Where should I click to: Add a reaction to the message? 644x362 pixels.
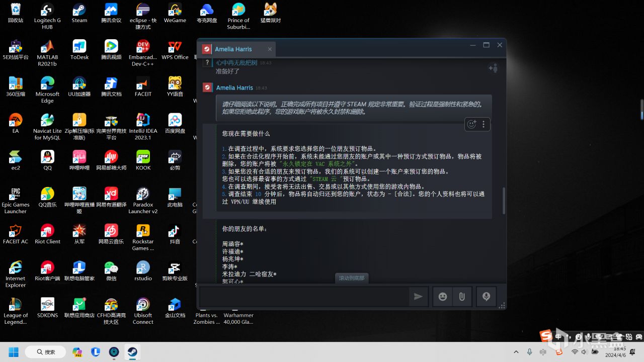[x=471, y=124]
